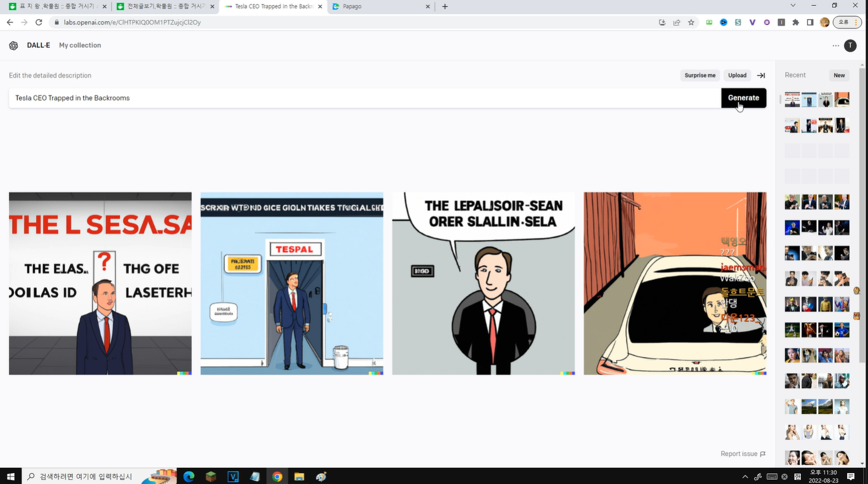The width and height of the screenshot is (868, 484).
Task: Open the account avatar labeled T
Action: (850, 46)
